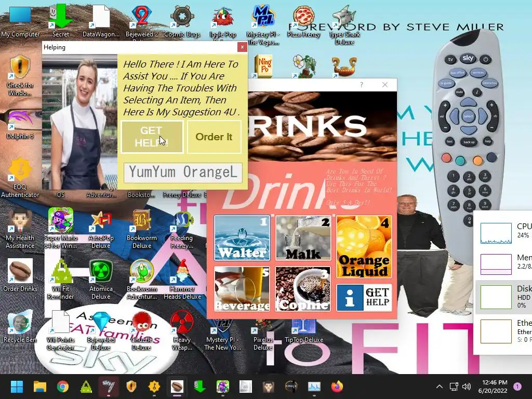Viewport: 532px width, 399px height.
Task: Focus the YumYum OrangeL suggestion field
Action: 183,172
